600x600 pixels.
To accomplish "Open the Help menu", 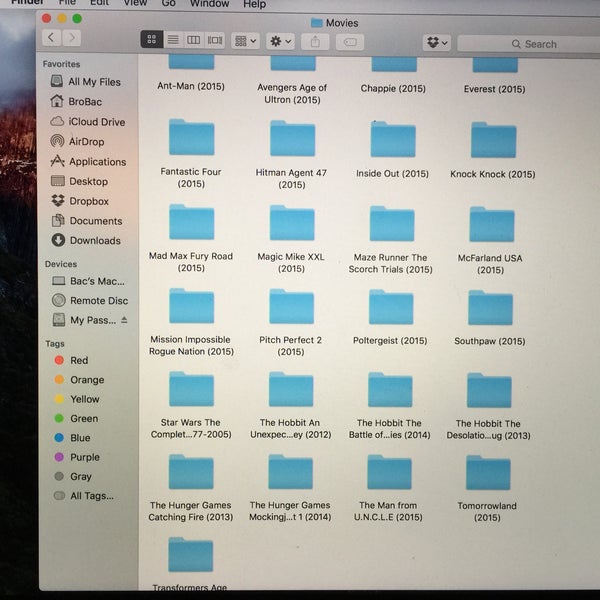I will coord(254,4).
